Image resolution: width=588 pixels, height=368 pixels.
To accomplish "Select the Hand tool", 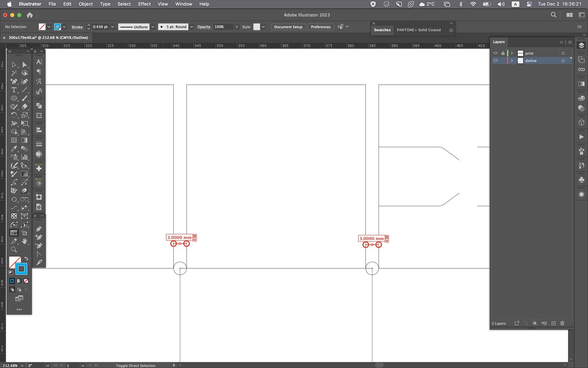I will (25, 241).
